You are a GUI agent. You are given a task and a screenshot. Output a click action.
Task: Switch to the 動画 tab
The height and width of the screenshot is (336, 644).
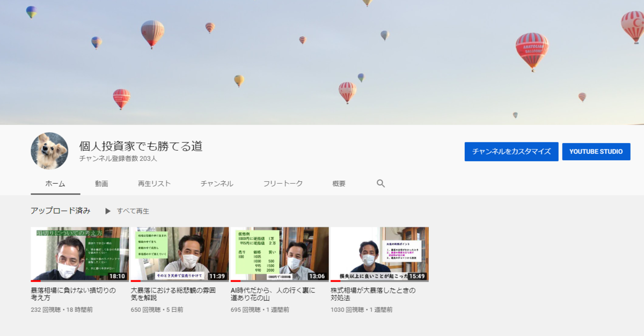(101, 183)
